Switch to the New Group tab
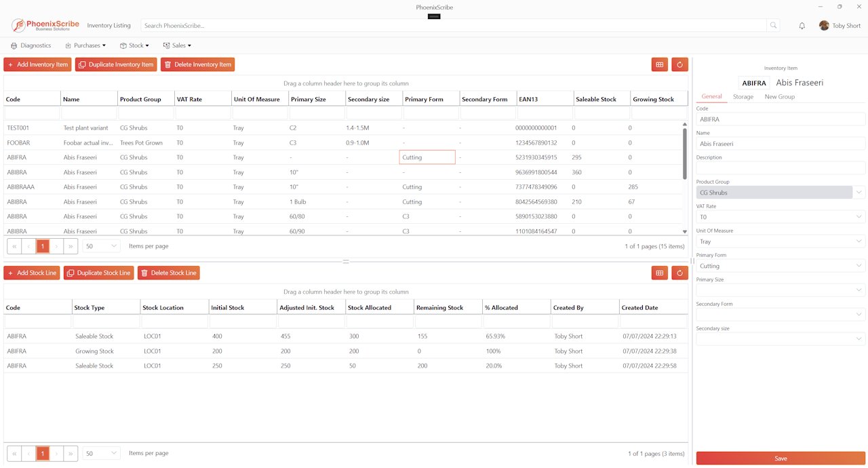Image resolution: width=868 pixels, height=468 pixels. (x=779, y=97)
